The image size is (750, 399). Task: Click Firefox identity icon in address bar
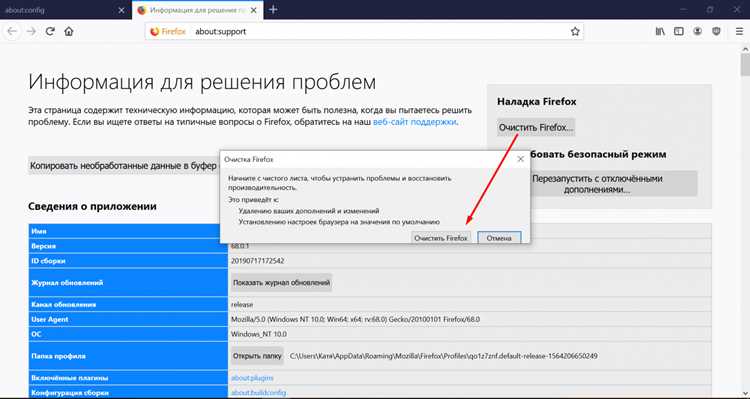[x=167, y=32]
